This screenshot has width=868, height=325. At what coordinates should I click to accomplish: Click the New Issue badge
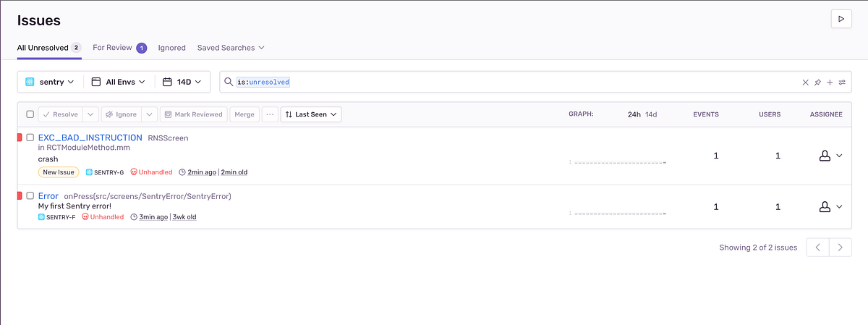(x=59, y=172)
